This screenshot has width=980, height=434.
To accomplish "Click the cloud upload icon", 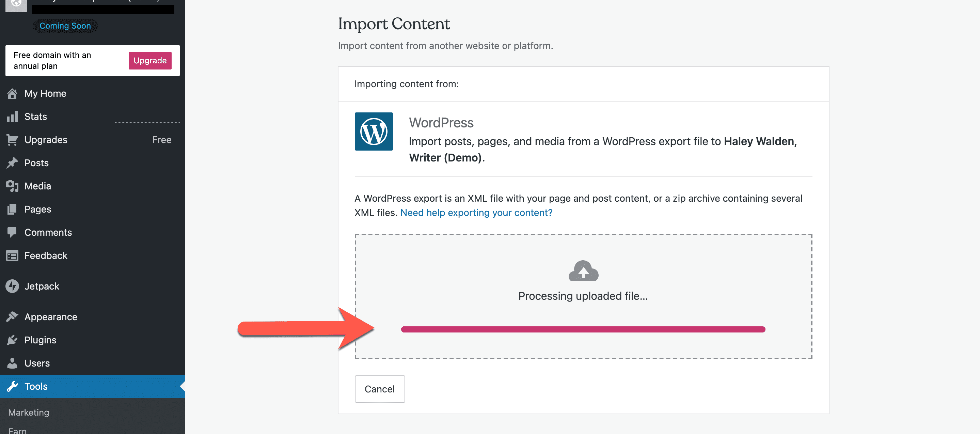I will pyautogui.click(x=583, y=271).
